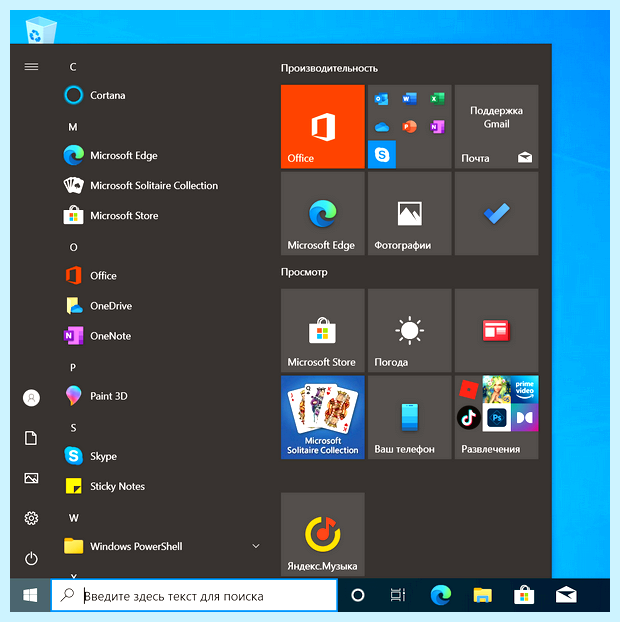Open Microsoft Store from the taskbar
Viewport: 620px width, 622px height.
tap(524, 595)
